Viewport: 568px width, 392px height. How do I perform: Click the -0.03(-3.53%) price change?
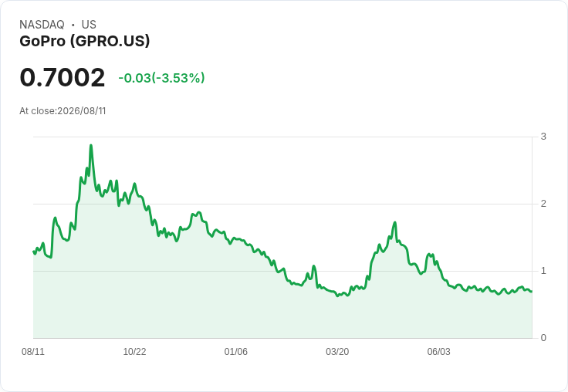pos(161,78)
